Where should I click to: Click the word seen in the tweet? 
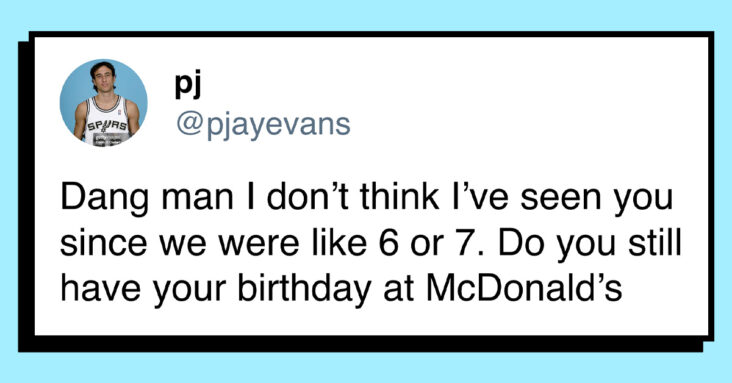point(560,199)
